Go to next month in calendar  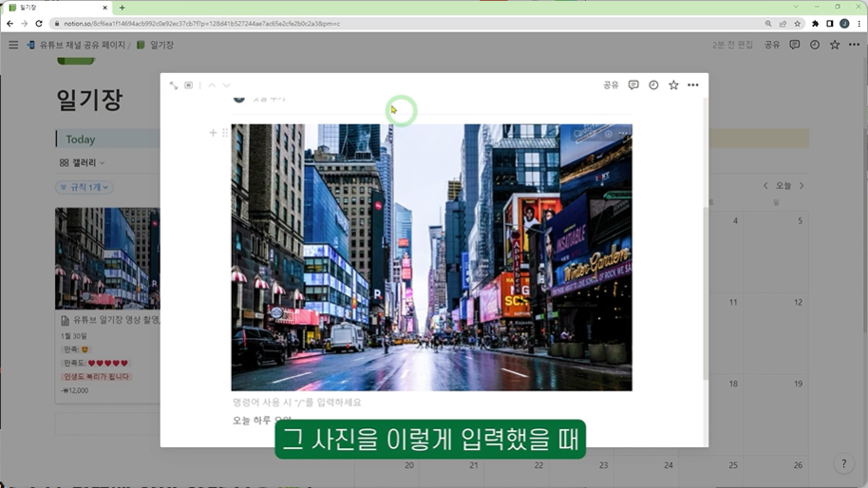tap(801, 186)
